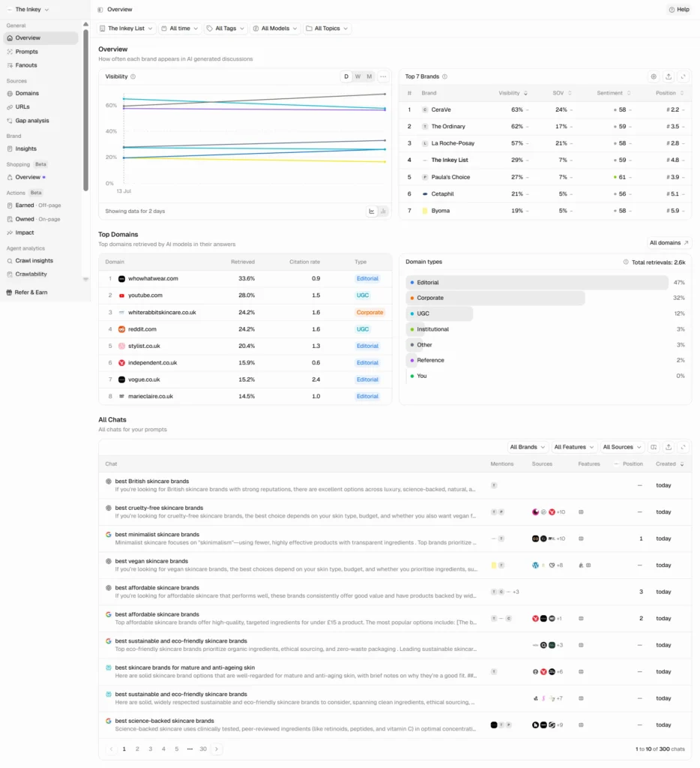Click the Corporate domain type bar
This screenshot has height=768, width=700.
[x=495, y=298]
